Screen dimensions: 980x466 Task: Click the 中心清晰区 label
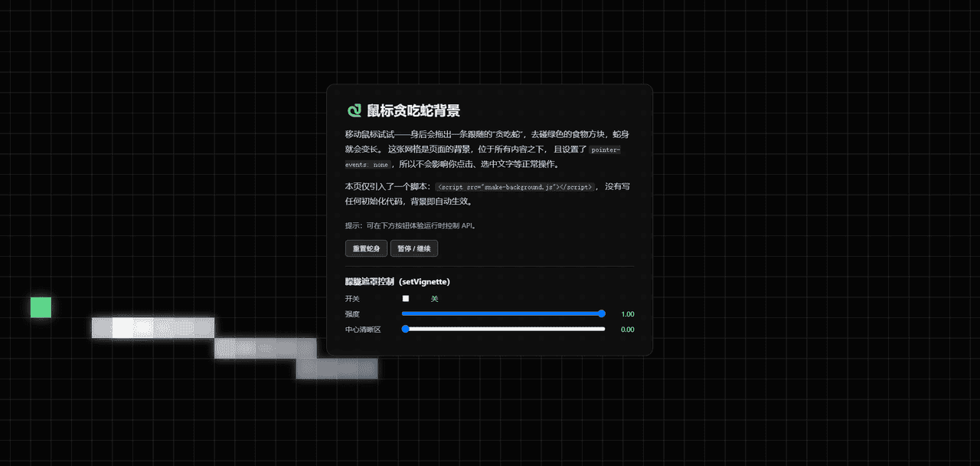tap(363, 330)
